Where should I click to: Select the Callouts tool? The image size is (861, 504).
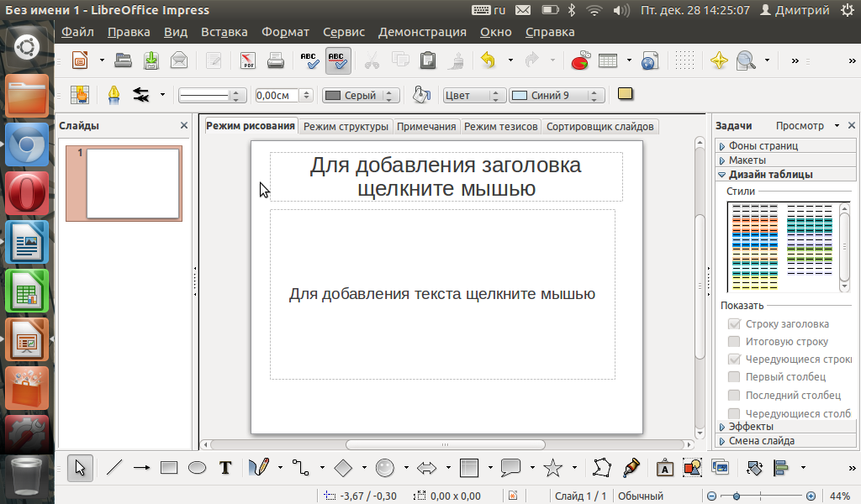point(510,468)
